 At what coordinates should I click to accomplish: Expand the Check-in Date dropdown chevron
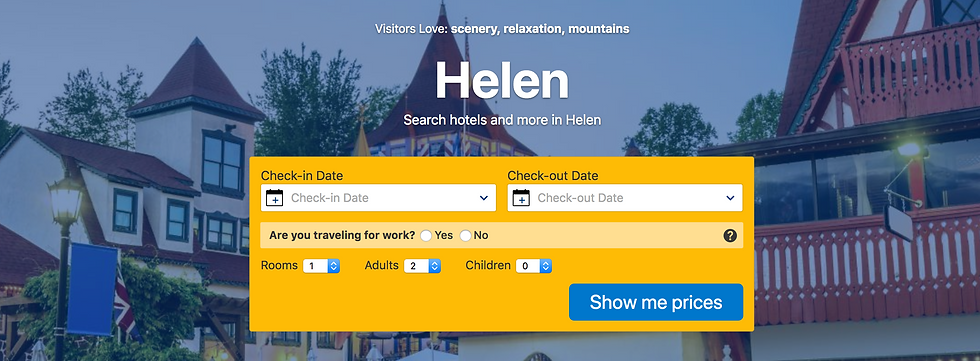484,198
